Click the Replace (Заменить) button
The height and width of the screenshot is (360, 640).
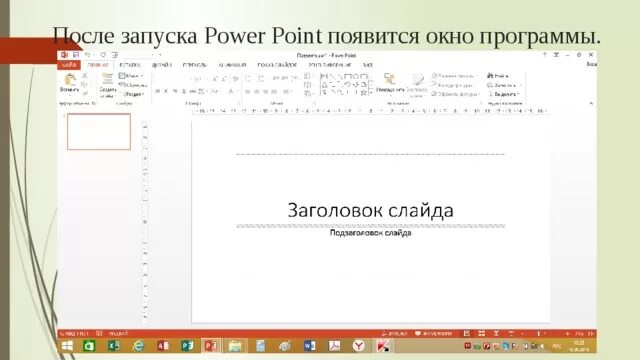tap(504, 85)
